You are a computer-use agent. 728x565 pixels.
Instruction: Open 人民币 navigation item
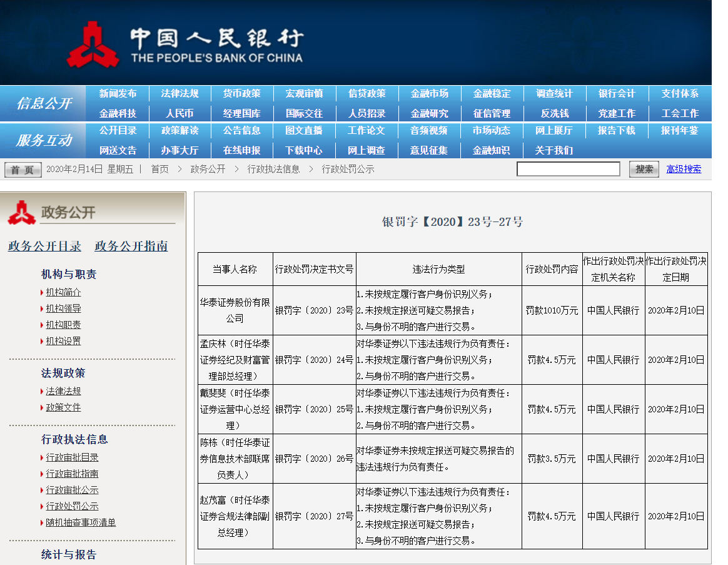179,113
